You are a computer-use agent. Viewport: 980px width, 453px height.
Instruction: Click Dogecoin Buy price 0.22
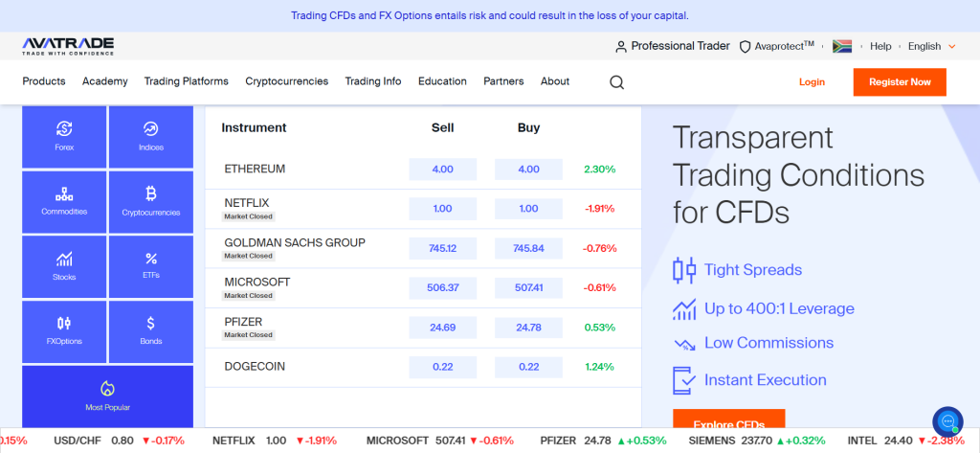coord(528,367)
